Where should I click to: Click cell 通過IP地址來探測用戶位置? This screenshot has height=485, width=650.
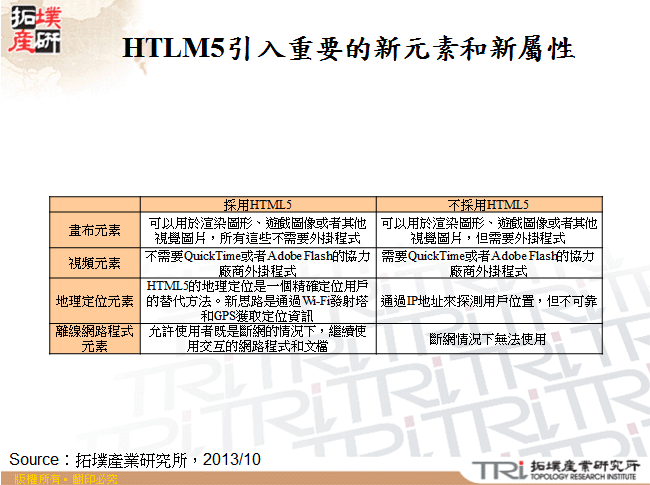pos(489,301)
